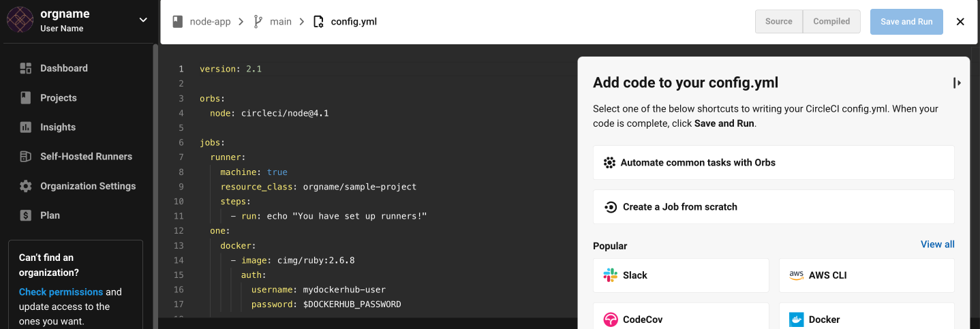
Task: Click the config file icon beside config.yml
Action: 318,22
